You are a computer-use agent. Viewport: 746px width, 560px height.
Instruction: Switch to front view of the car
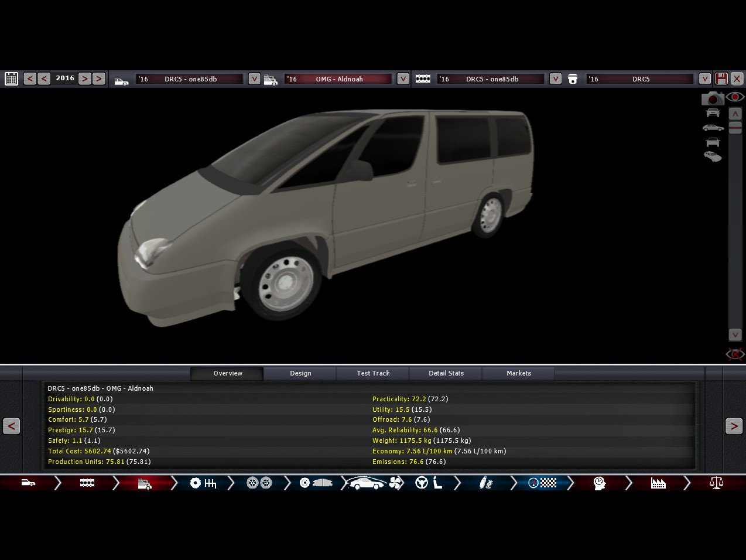[713, 113]
